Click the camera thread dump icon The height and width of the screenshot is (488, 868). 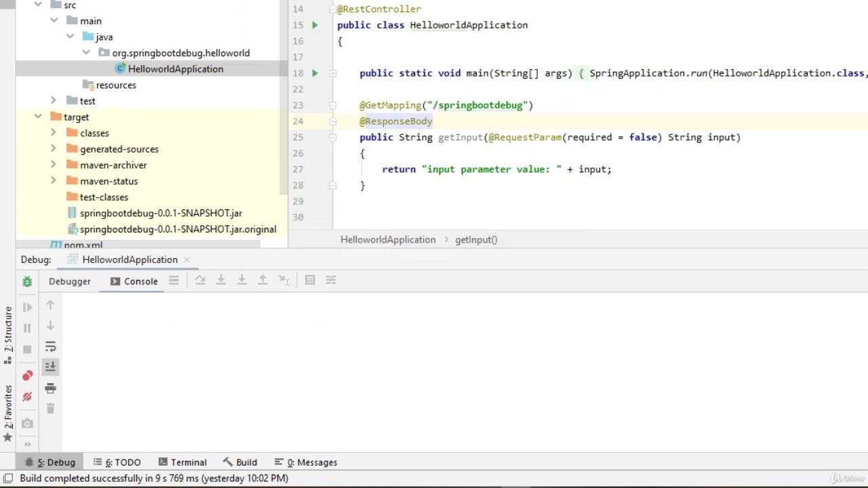[x=27, y=424]
